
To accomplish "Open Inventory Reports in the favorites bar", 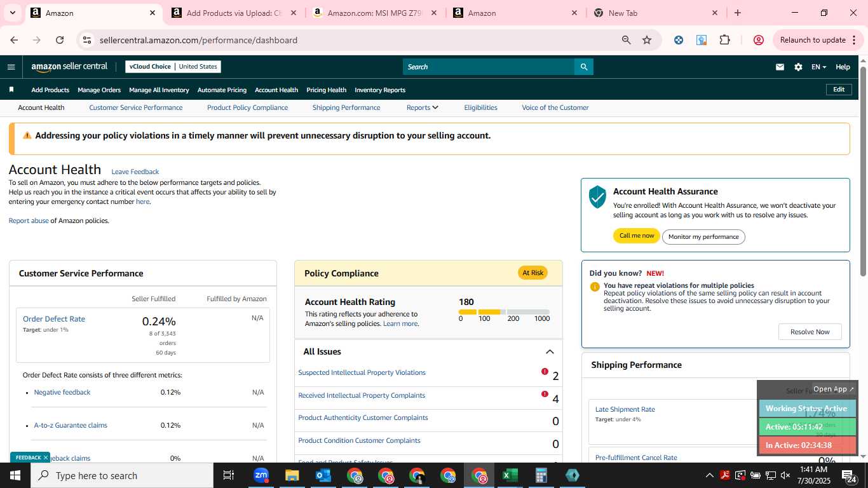I will 380,90.
